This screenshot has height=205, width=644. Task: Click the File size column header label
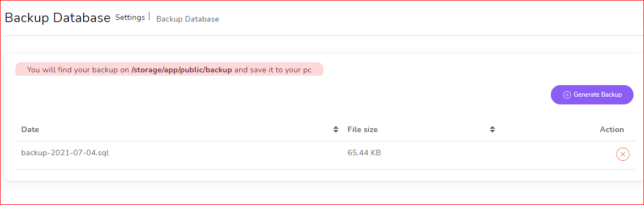363,129
